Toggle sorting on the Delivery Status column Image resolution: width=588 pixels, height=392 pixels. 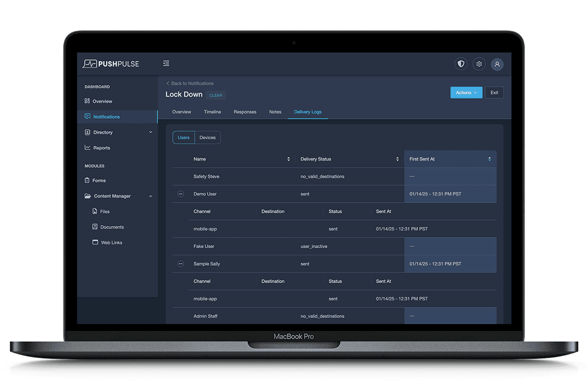[397, 159]
